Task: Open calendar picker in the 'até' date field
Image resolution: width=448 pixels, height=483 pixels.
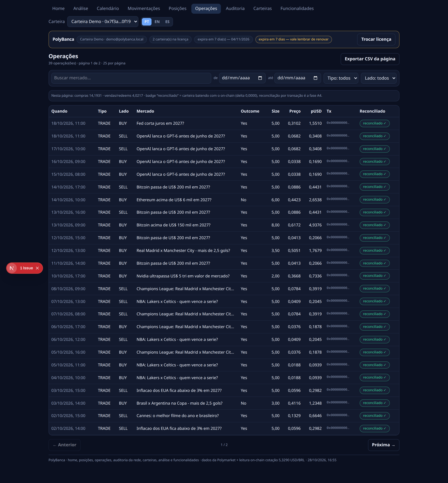Action: click(x=315, y=78)
